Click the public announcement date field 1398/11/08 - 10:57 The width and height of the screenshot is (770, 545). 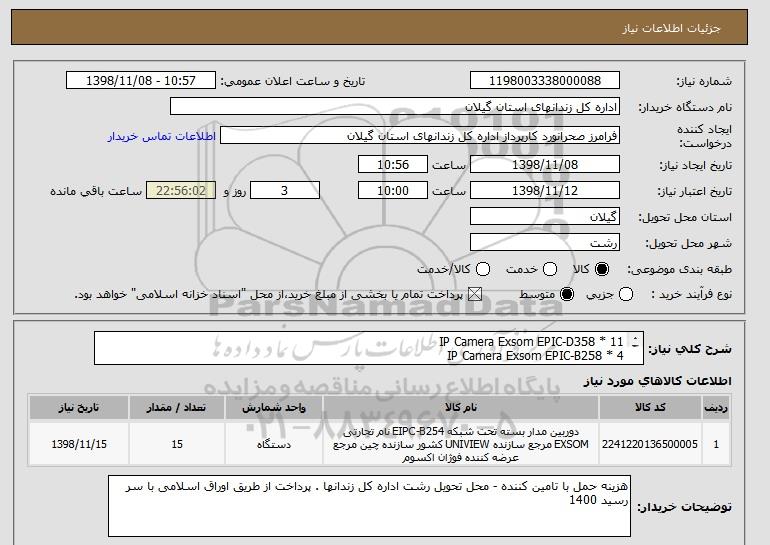click(x=141, y=81)
